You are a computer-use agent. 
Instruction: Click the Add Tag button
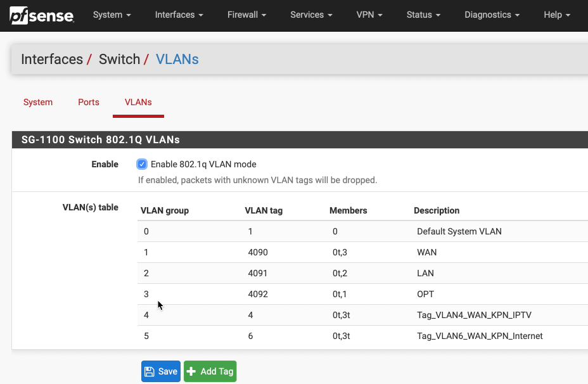210,371
